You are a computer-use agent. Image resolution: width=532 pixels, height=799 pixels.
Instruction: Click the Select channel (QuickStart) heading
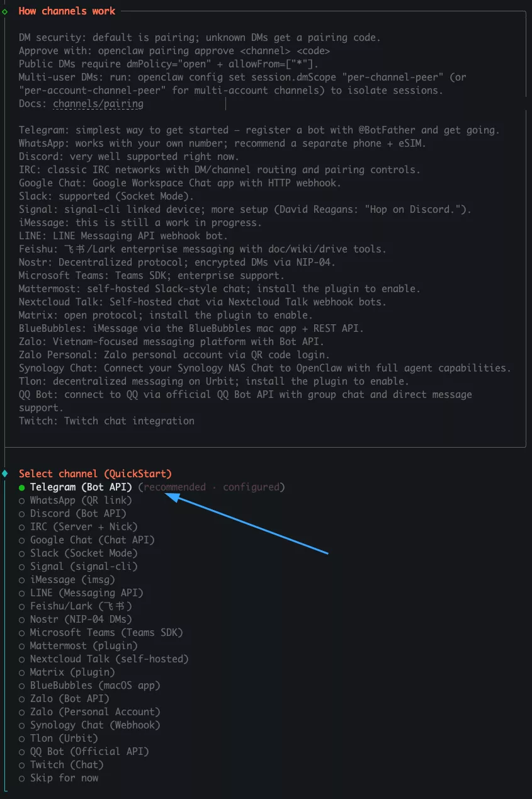pyautogui.click(x=95, y=473)
